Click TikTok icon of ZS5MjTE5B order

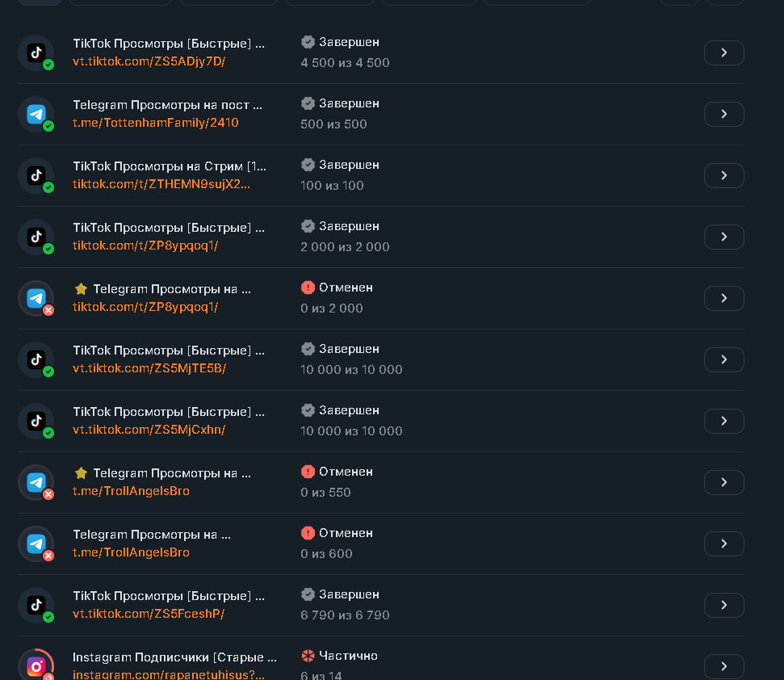click(x=36, y=360)
